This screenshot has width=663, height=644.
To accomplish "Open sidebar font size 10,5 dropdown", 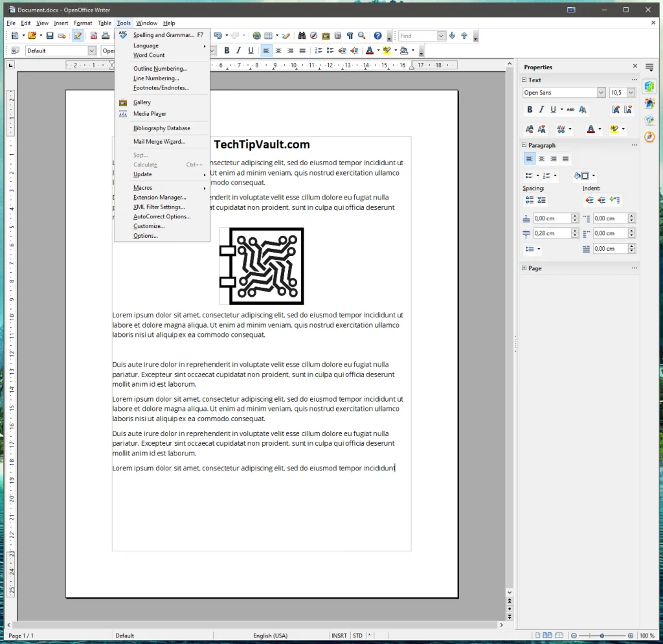I will pyautogui.click(x=631, y=93).
